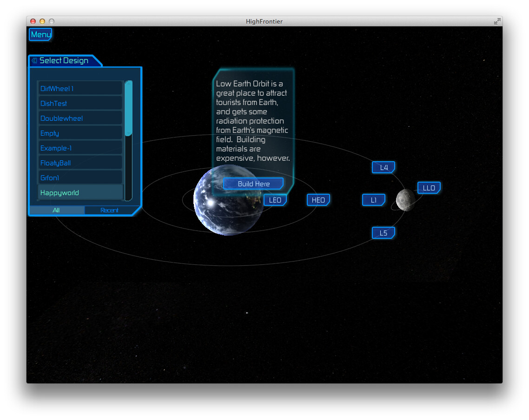The height and width of the screenshot is (420, 529).
Task: Open the Menu button
Action: tap(40, 34)
